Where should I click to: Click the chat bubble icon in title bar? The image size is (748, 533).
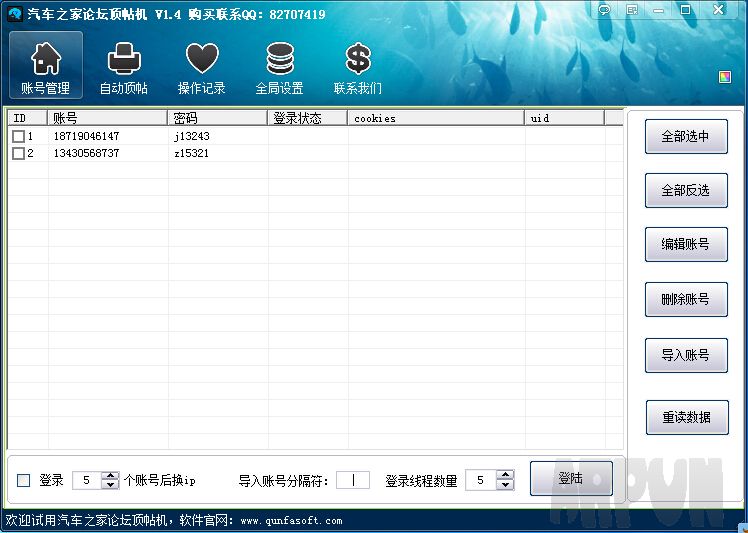605,10
